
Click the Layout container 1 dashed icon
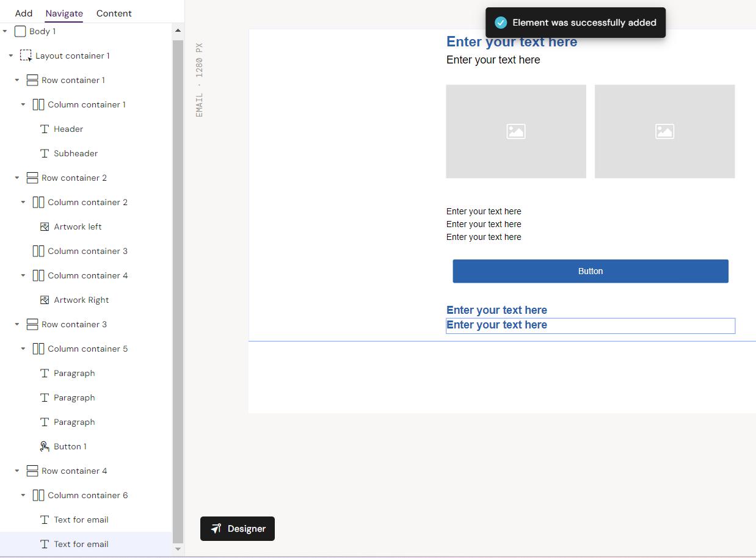(26, 56)
